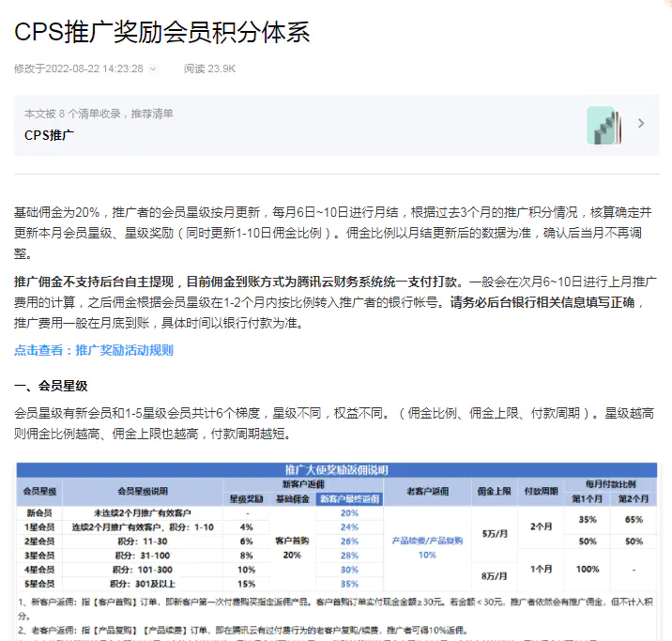The width and height of the screenshot is (672, 641).
Task: Click the 35% final rebate value in table
Action: [349, 584]
